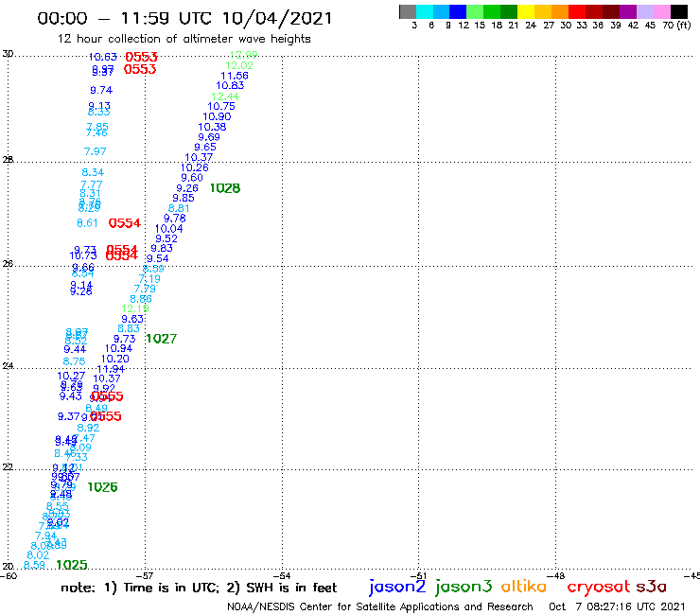
Task: Click the "10.75" wave height value
Action: (x=221, y=106)
